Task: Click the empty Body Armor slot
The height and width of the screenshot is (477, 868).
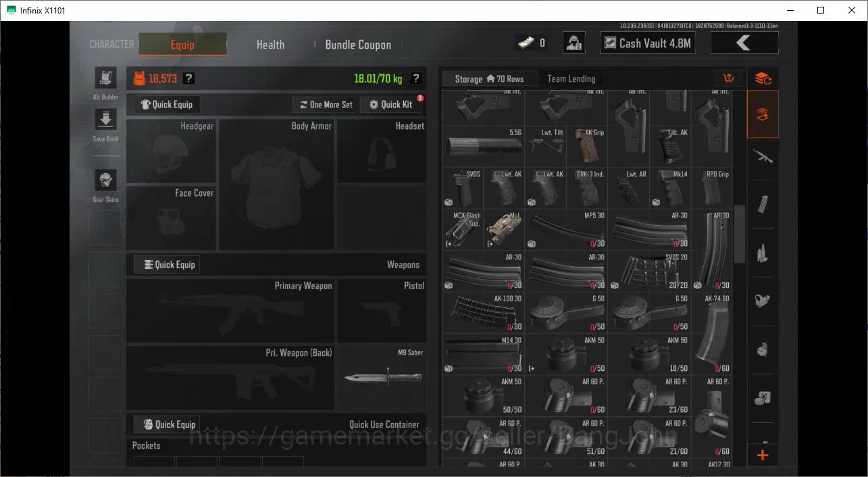Action: (277, 184)
